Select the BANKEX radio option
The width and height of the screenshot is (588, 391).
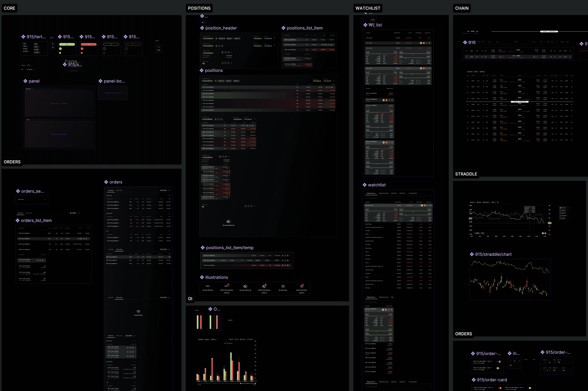pos(561,218)
